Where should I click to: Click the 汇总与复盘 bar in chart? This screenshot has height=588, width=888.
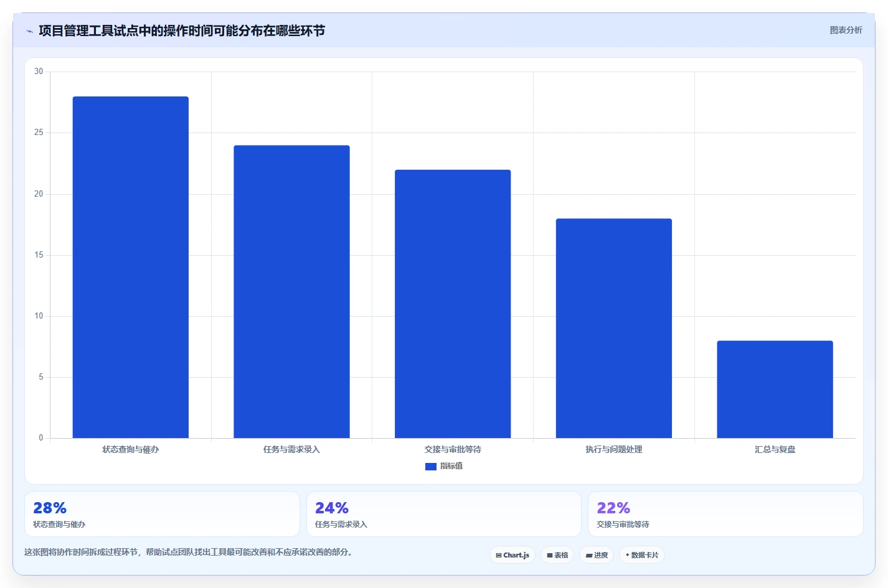point(775,390)
